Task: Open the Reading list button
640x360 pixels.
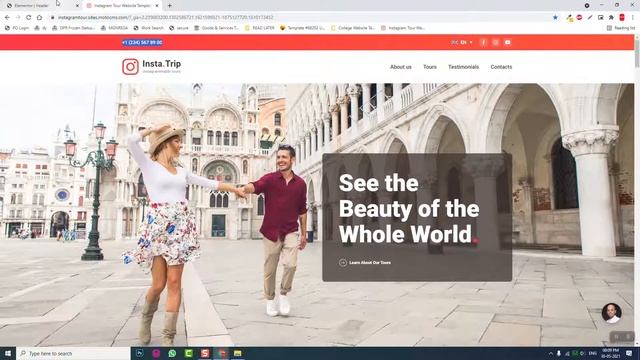Action: click(x=621, y=28)
